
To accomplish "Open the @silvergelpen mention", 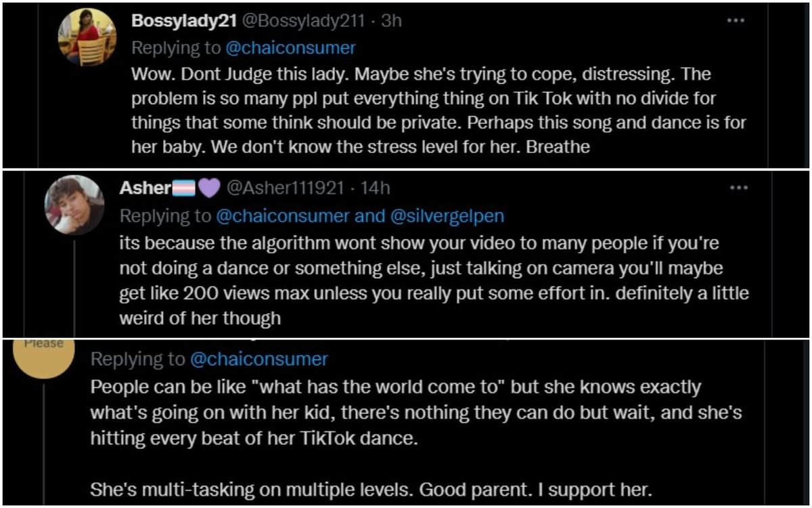I will coord(446,215).
